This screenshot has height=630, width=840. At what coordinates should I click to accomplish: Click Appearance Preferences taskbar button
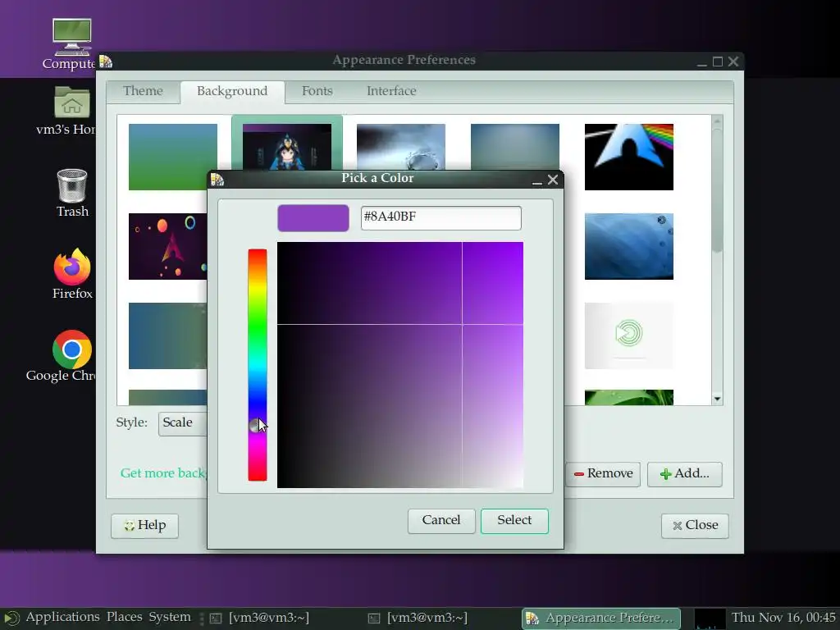click(x=601, y=619)
